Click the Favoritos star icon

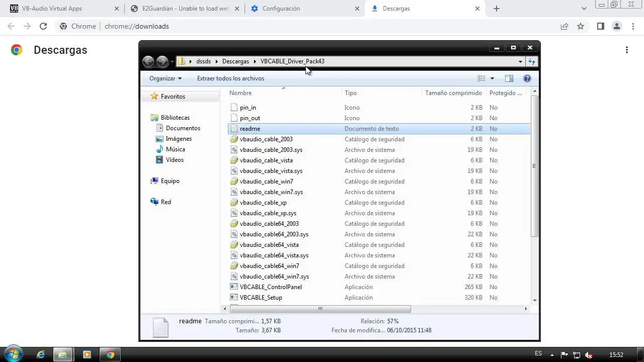[154, 96]
